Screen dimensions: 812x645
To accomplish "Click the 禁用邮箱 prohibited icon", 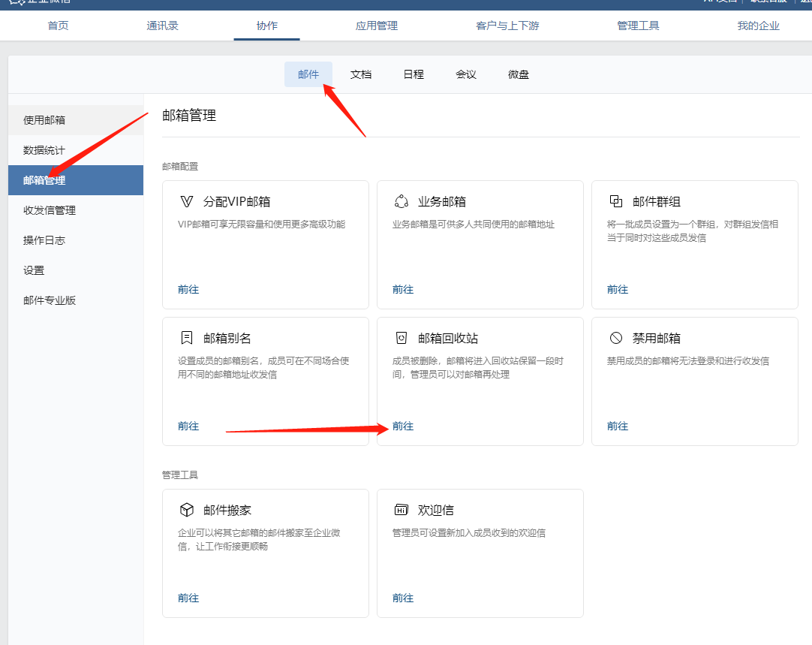I will click(615, 338).
